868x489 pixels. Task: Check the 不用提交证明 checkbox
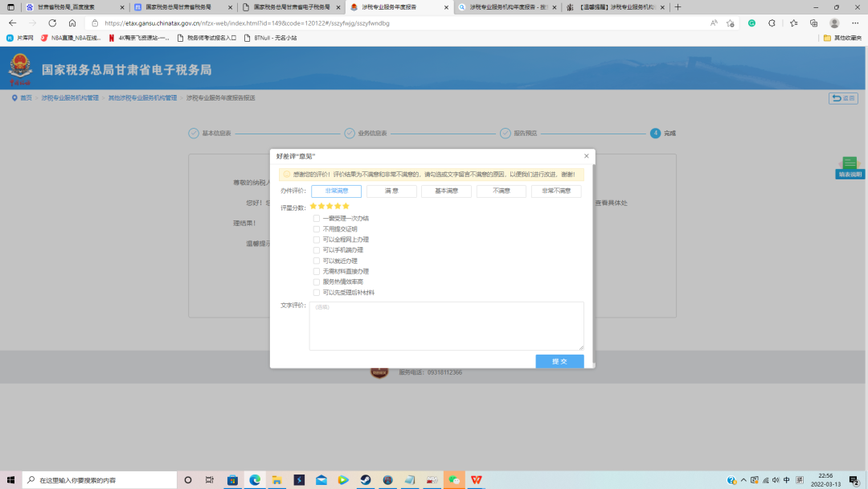click(x=317, y=229)
